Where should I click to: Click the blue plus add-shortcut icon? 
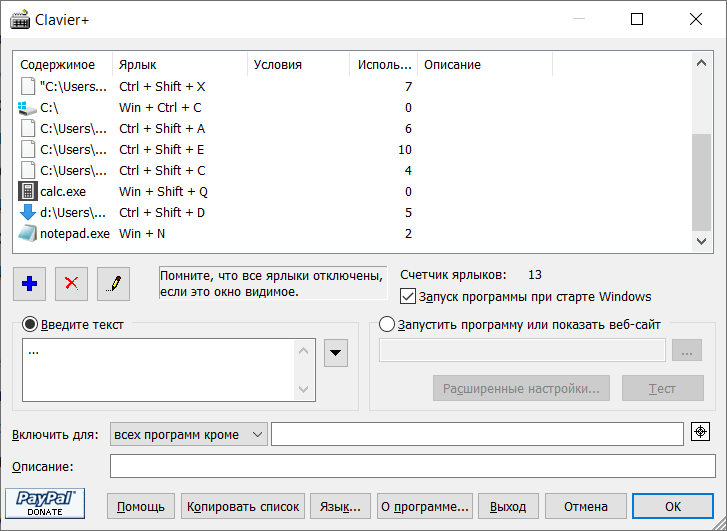click(x=29, y=283)
